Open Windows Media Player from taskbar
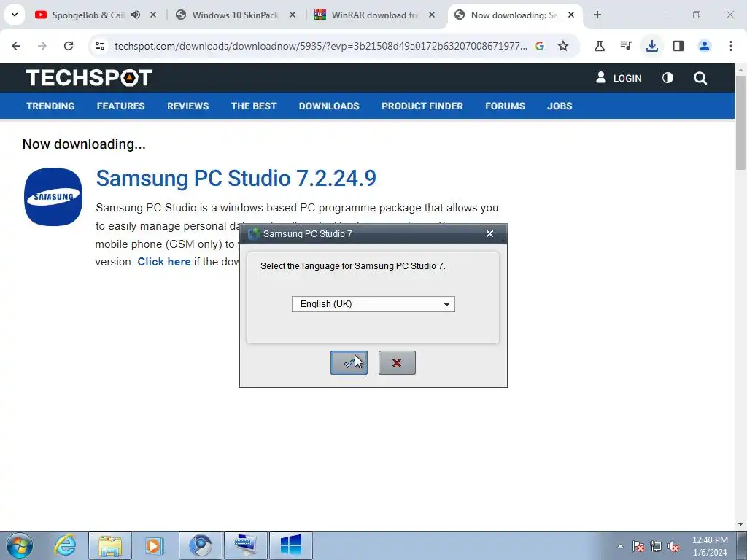This screenshot has height=560, width=747. click(x=154, y=545)
